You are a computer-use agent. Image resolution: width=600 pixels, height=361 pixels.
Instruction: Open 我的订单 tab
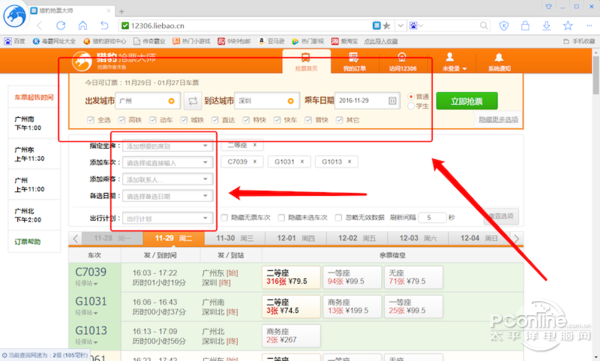coord(354,61)
